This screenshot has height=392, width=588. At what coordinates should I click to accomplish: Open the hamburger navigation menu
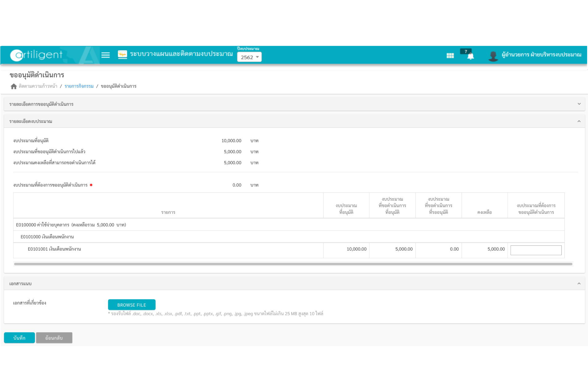pyautogui.click(x=105, y=55)
